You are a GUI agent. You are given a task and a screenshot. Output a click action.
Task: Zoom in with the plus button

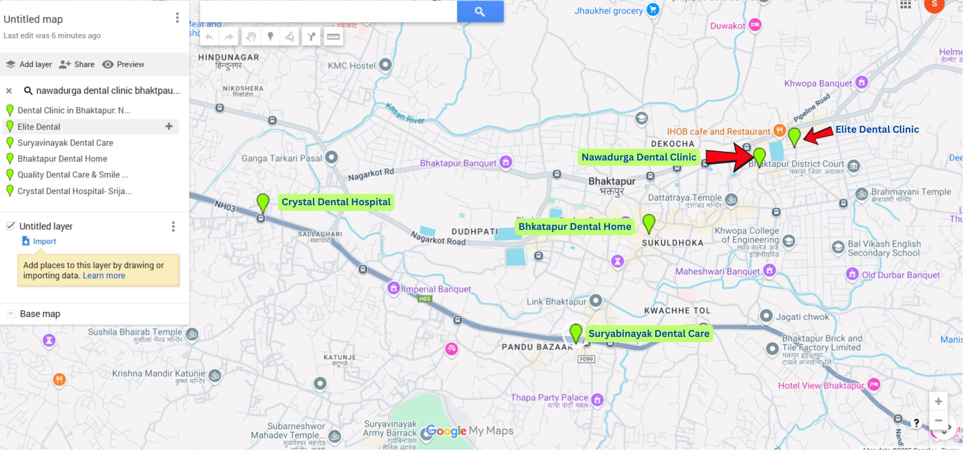(938, 402)
